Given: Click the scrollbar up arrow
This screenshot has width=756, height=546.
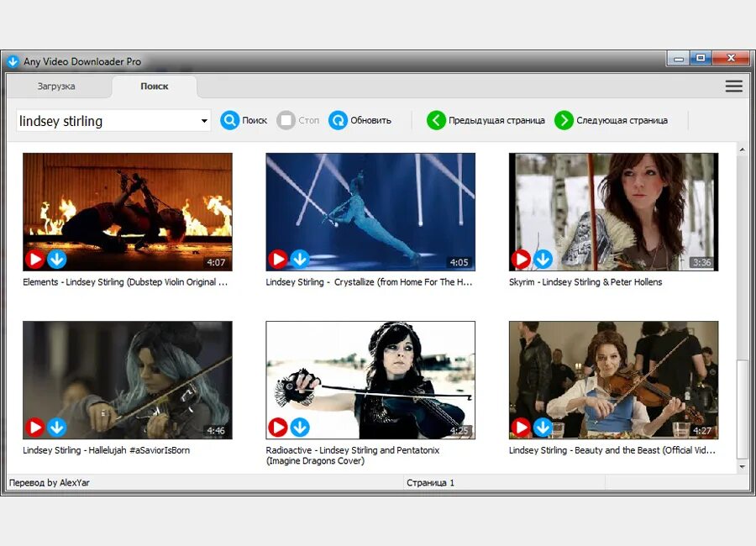Looking at the screenshot, I should 743,150.
